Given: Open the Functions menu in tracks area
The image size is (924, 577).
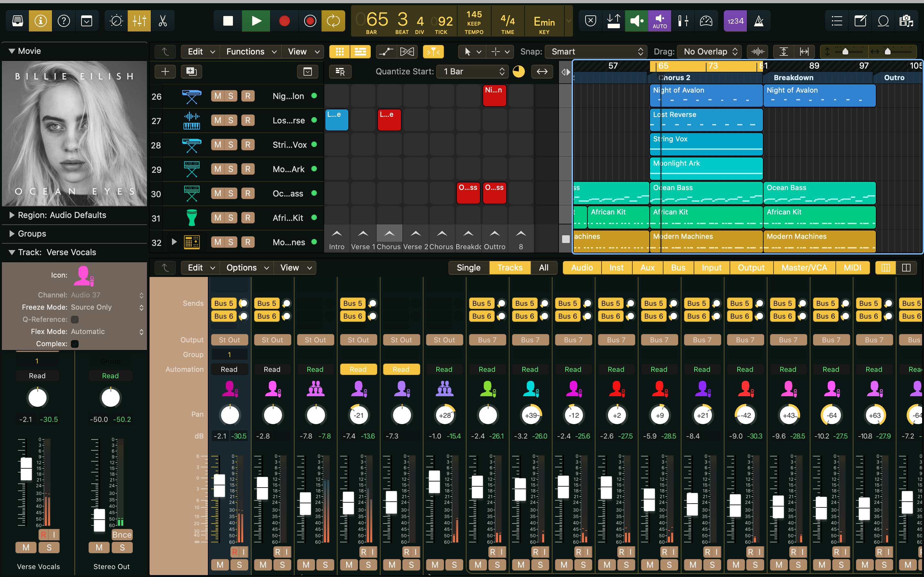Looking at the screenshot, I should [251, 52].
